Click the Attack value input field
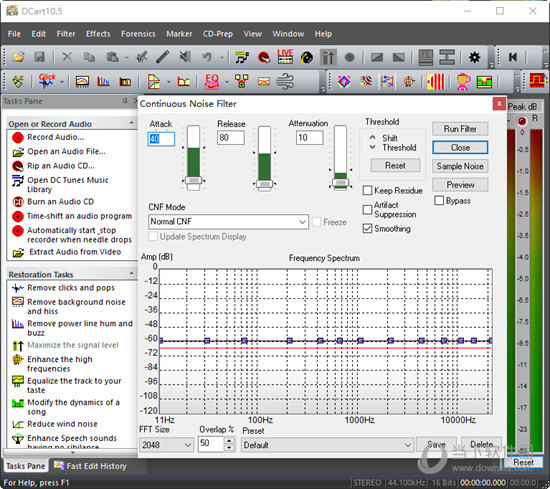 click(x=161, y=139)
